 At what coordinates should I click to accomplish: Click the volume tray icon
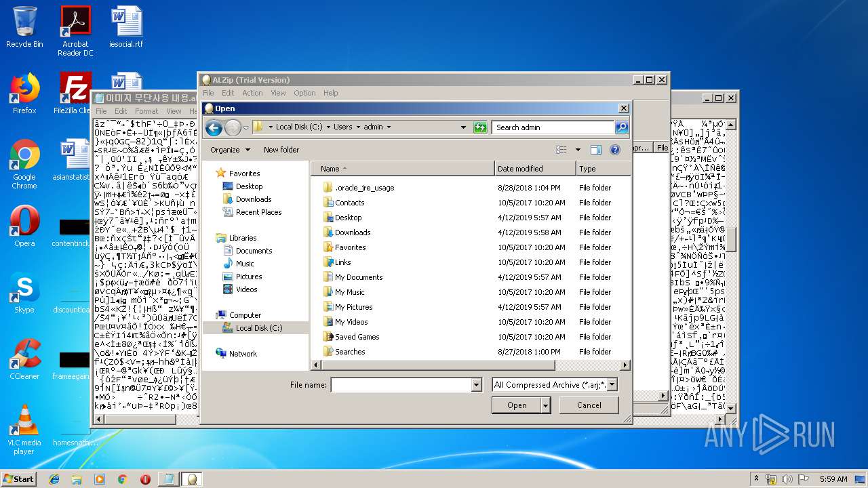click(x=787, y=479)
